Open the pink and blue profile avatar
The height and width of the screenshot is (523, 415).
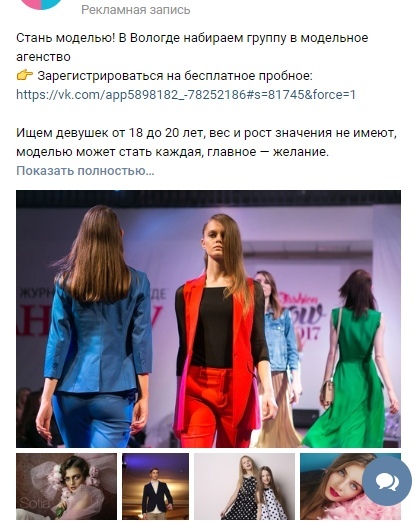pyautogui.click(x=41, y=4)
